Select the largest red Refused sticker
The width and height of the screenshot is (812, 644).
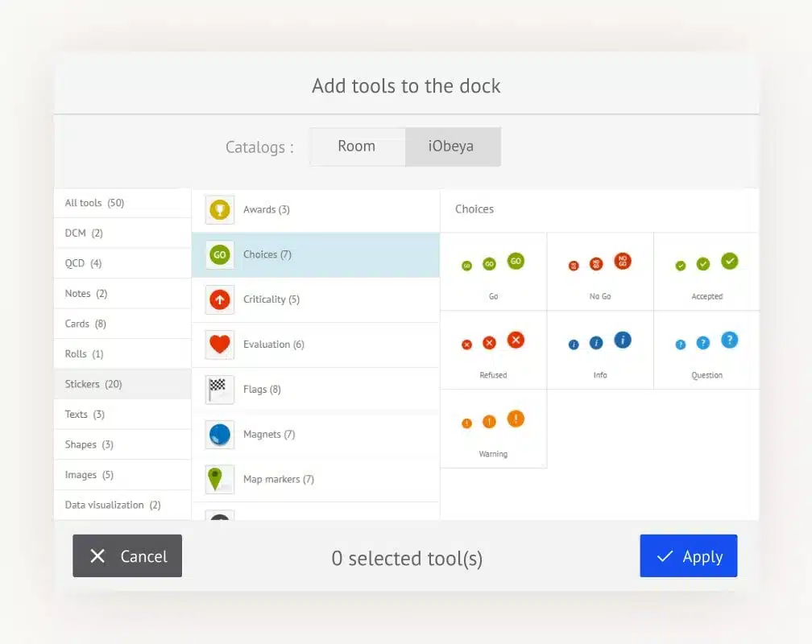point(516,340)
